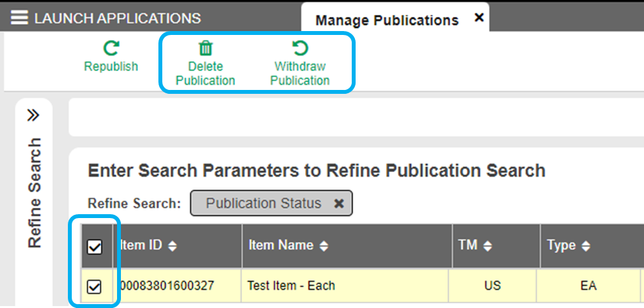This screenshot has width=644, height=308.
Task: Expand the Refine Search side panel
Action: pyautogui.click(x=33, y=115)
